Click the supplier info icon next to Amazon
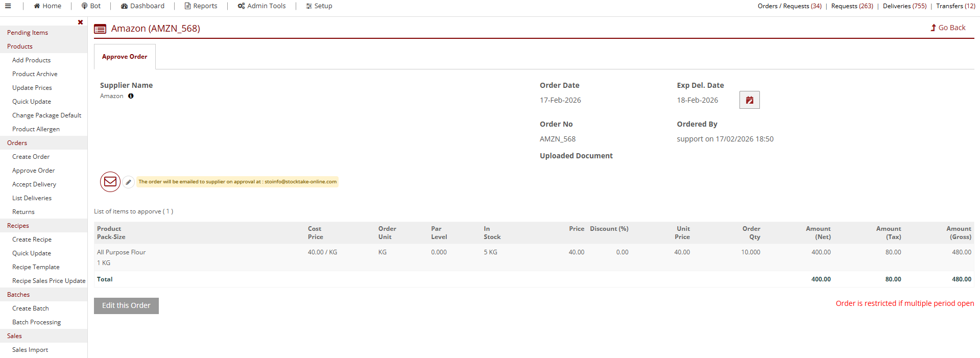The image size is (980, 358). [131, 96]
